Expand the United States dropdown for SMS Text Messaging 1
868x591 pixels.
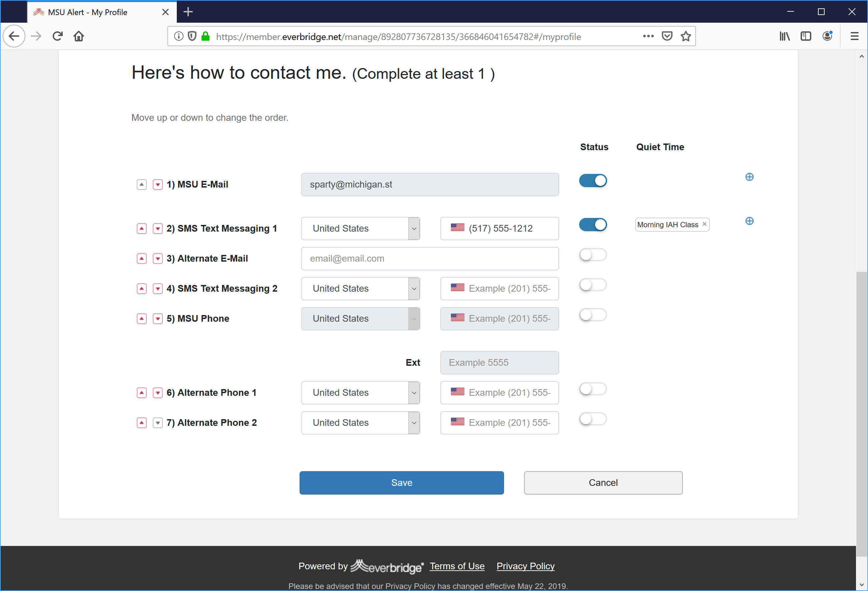coord(413,228)
